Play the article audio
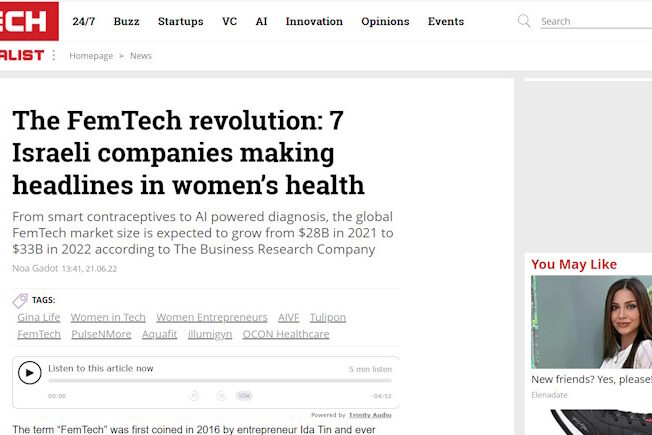 30,373
